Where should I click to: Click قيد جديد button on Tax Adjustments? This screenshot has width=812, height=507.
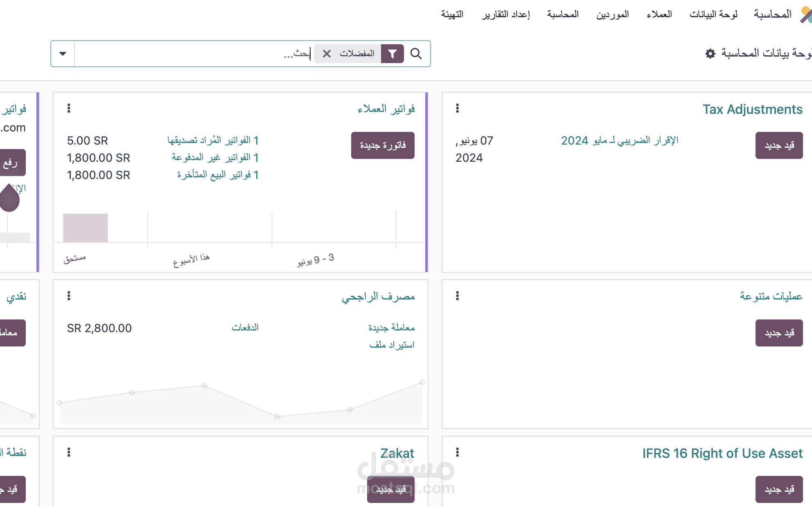click(779, 145)
